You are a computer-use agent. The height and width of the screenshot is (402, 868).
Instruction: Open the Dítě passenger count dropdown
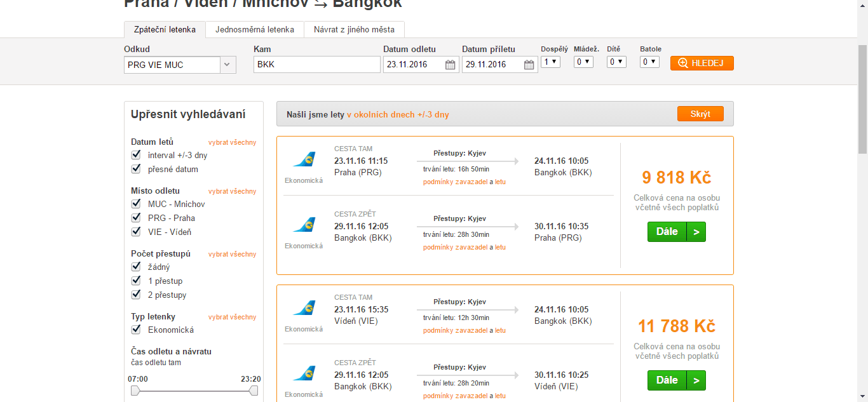[616, 62]
